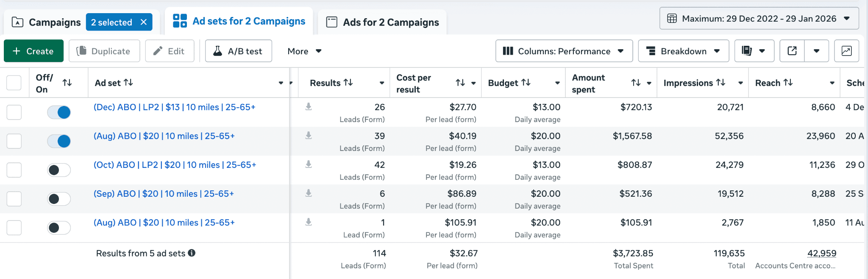Select checkbox for the active (Aug) ABO $20 ad set

pos(14,141)
